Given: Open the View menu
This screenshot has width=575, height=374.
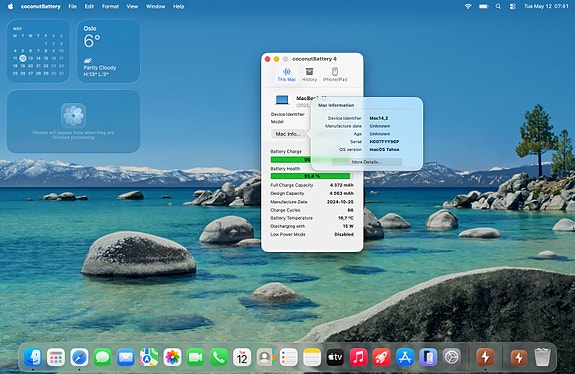Looking at the screenshot, I should pyautogui.click(x=132, y=6).
